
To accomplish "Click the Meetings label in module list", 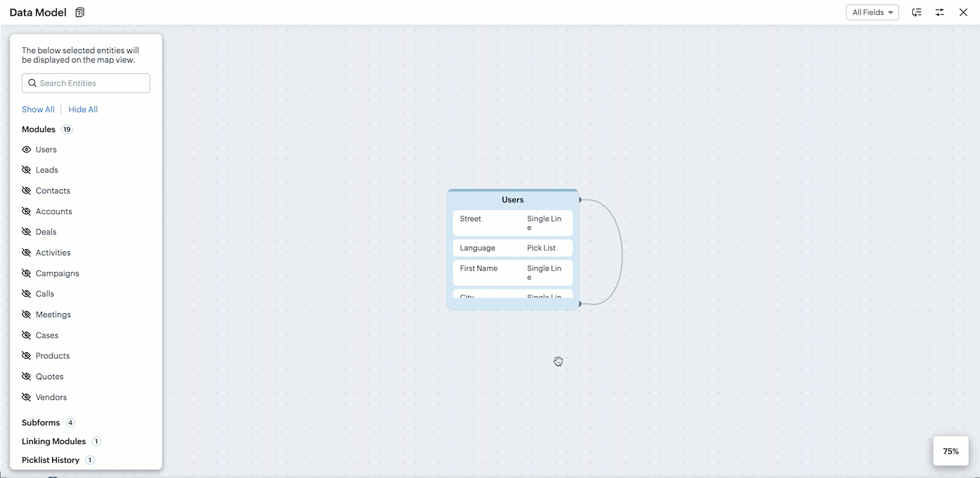I will (53, 314).
